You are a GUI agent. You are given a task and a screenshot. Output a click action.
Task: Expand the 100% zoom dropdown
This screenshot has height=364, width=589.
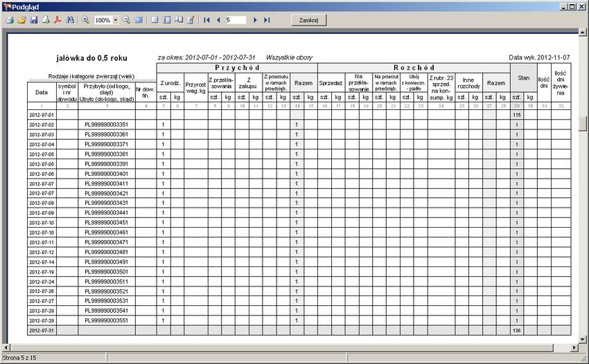click(116, 21)
